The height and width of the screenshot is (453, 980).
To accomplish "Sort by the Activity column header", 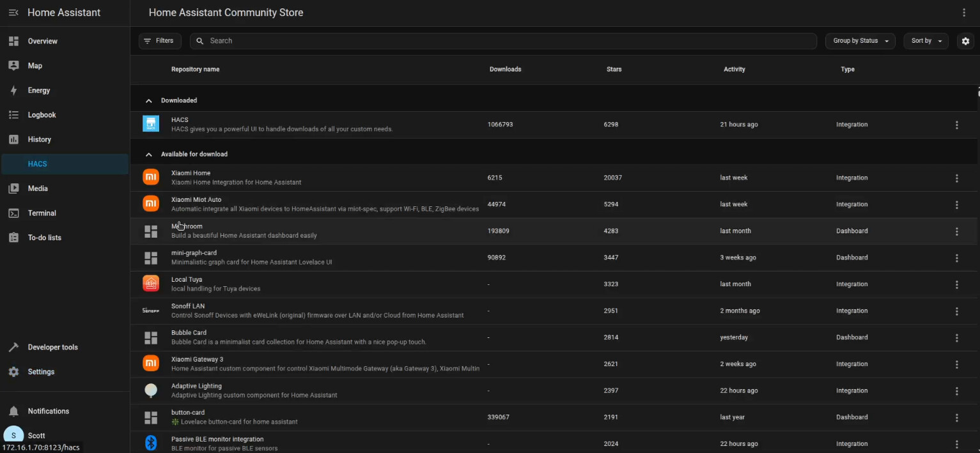I will [734, 69].
